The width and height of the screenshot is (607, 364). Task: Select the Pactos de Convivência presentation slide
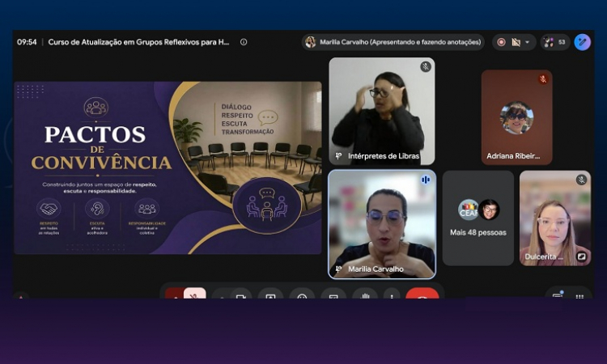(168, 167)
